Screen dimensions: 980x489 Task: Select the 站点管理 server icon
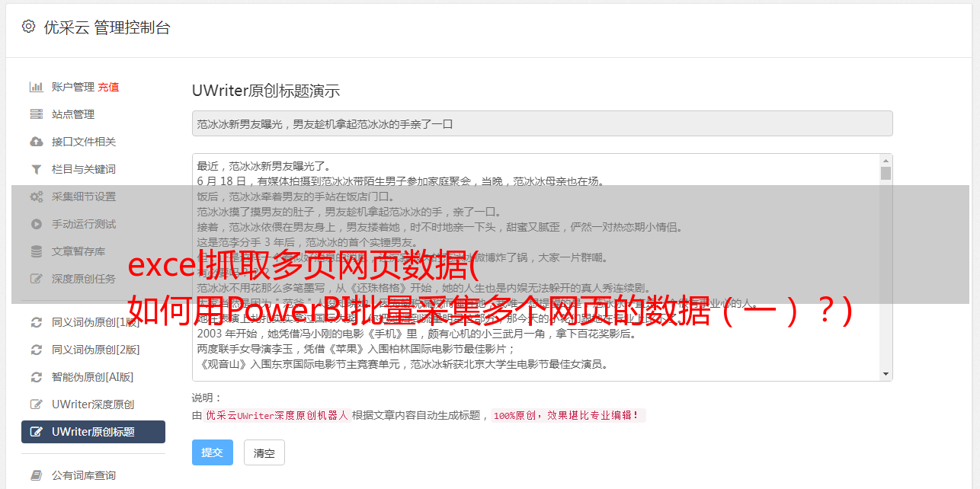point(36,114)
